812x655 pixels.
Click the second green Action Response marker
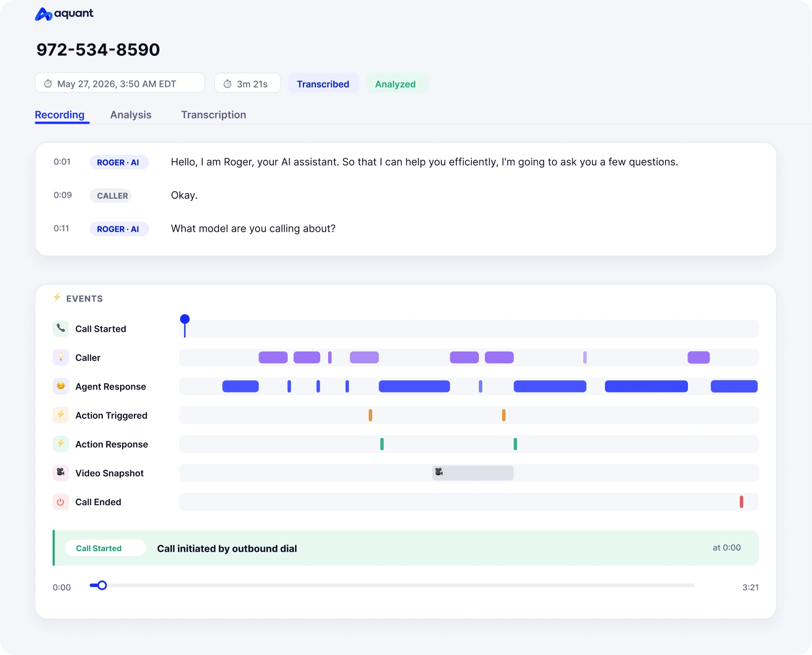pos(515,444)
